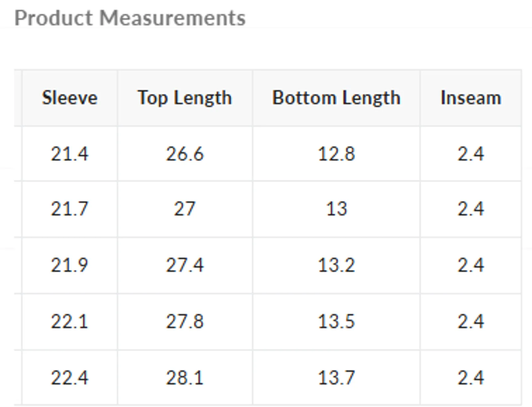This screenshot has width=532, height=407.
Task: Click the Bottom Length value 12.8
Action: pos(336,154)
